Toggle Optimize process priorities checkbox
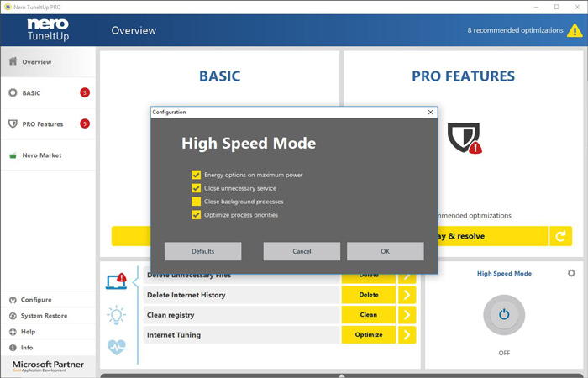 (x=196, y=214)
